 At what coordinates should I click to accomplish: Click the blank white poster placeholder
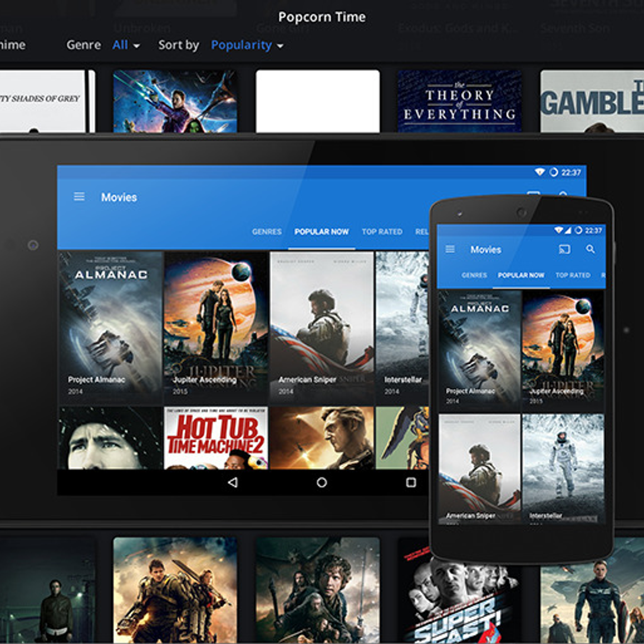tap(318, 101)
